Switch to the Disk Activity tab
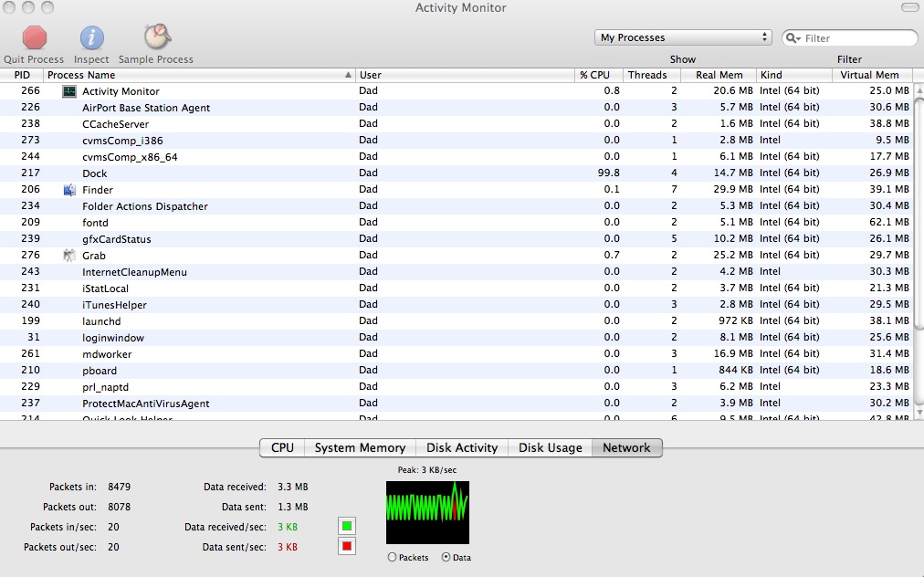Image resolution: width=924 pixels, height=577 pixels. point(462,448)
